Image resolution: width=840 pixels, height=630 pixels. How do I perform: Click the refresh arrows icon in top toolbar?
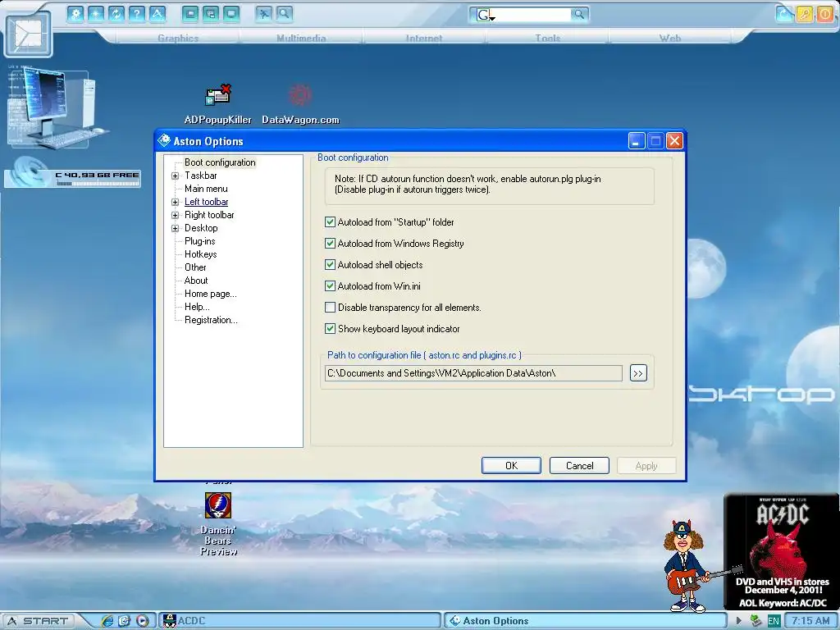point(116,13)
